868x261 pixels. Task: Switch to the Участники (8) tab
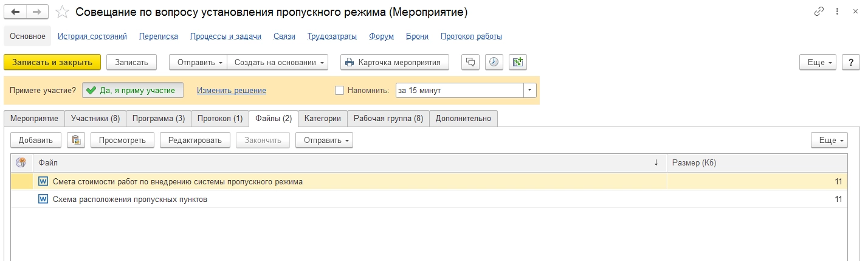[x=95, y=119]
